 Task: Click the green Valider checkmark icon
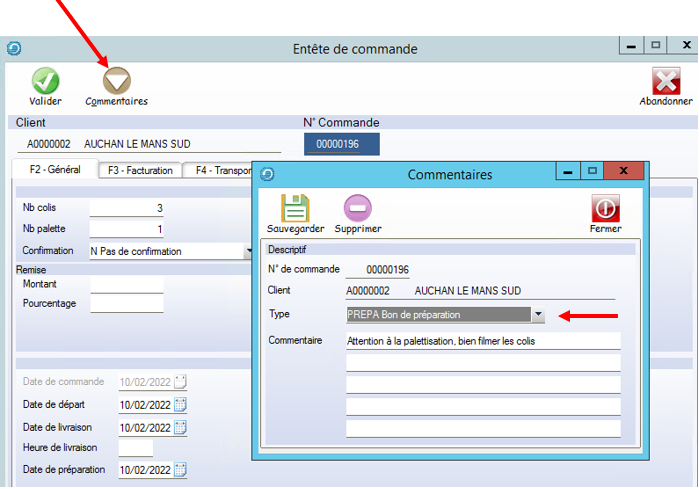[x=45, y=81]
